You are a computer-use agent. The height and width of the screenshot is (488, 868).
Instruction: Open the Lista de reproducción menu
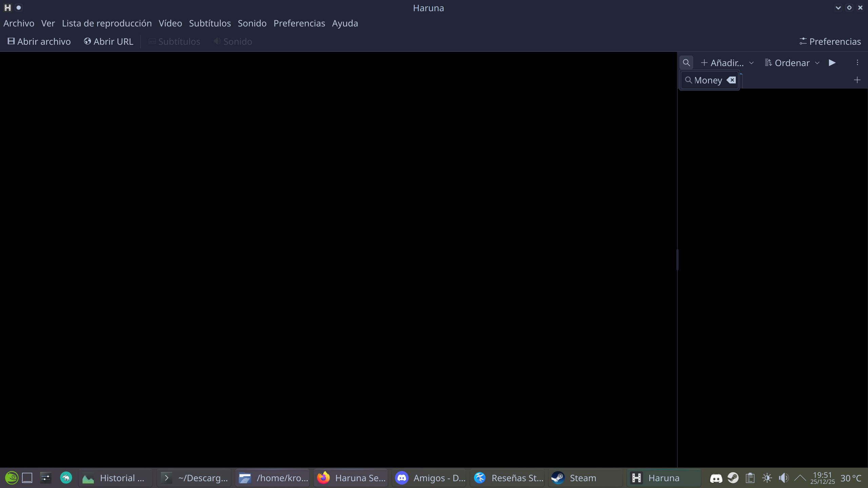(x=106, y=23)
